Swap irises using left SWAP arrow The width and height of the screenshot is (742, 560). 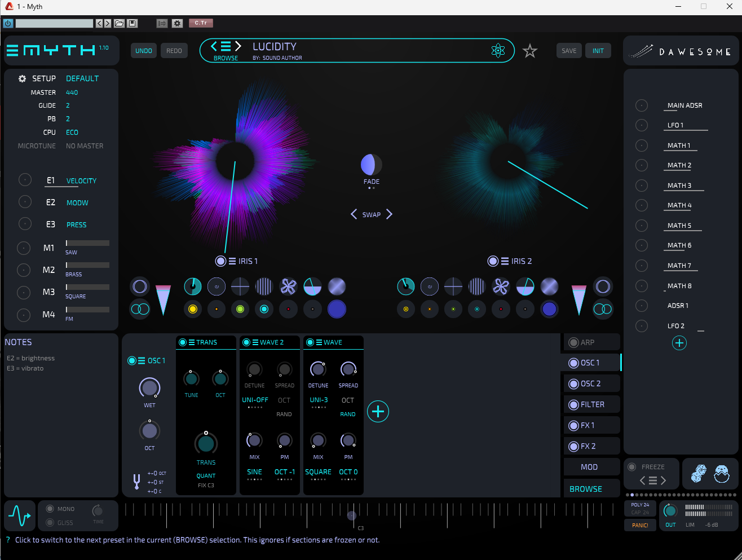(x=354, y=214)
